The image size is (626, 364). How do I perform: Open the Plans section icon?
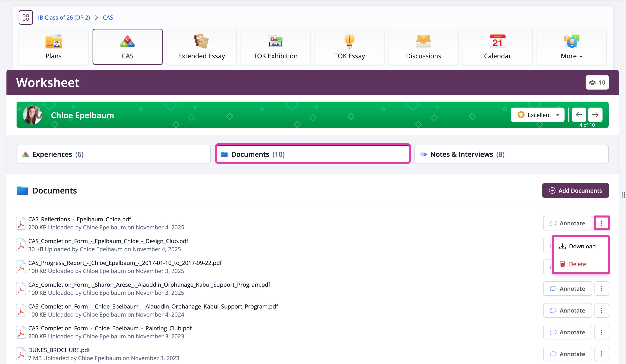pos(53,41)
